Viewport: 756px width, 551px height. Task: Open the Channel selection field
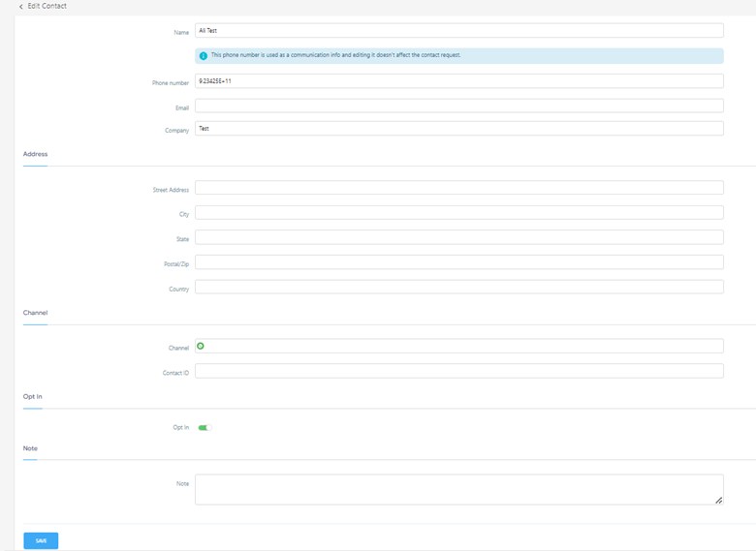459,346
